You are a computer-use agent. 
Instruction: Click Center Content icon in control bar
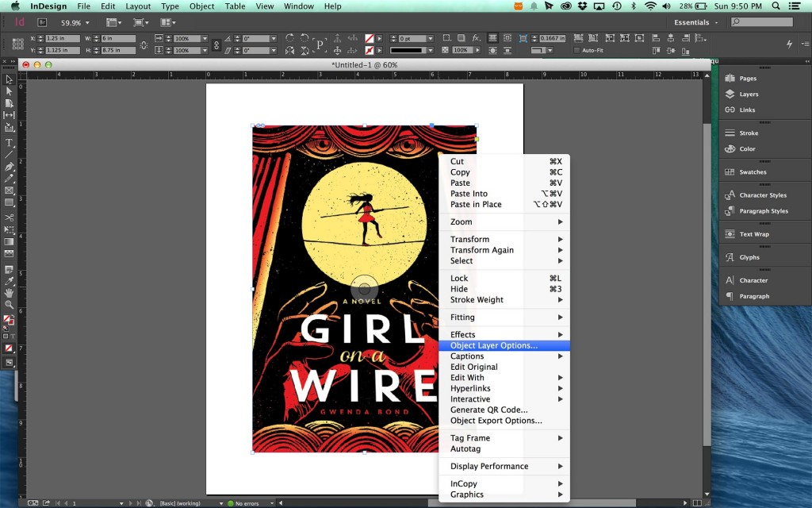click(640, 38)
